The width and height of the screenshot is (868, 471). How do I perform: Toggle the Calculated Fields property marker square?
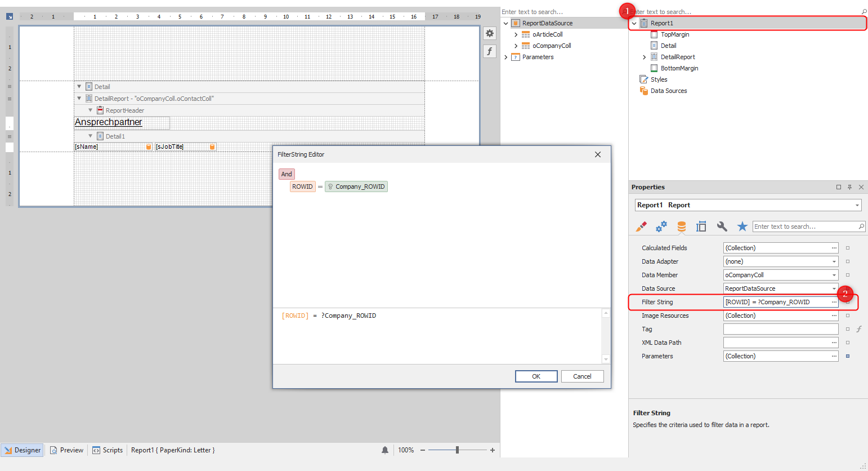coord(848,248)
